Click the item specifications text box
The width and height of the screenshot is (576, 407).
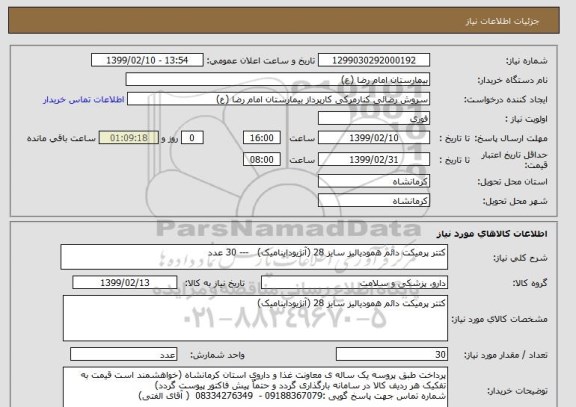click(255, 318)
